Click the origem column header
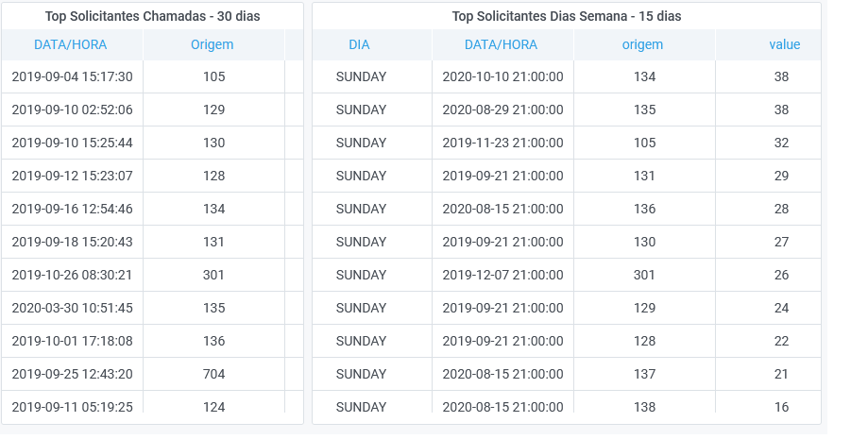The image size is (868, 439). [x=642, y=44]
